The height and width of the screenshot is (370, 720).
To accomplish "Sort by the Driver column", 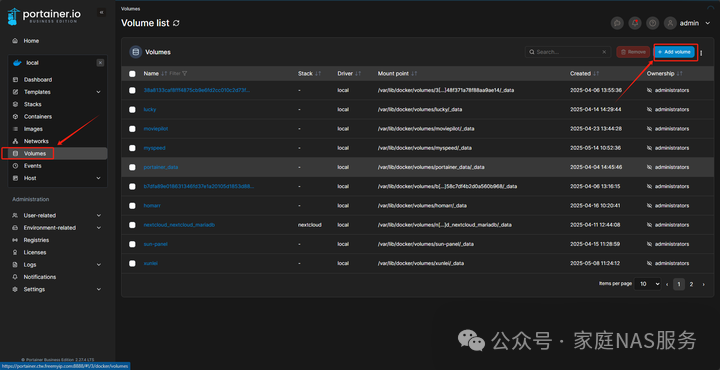I will tap(349, 73).
